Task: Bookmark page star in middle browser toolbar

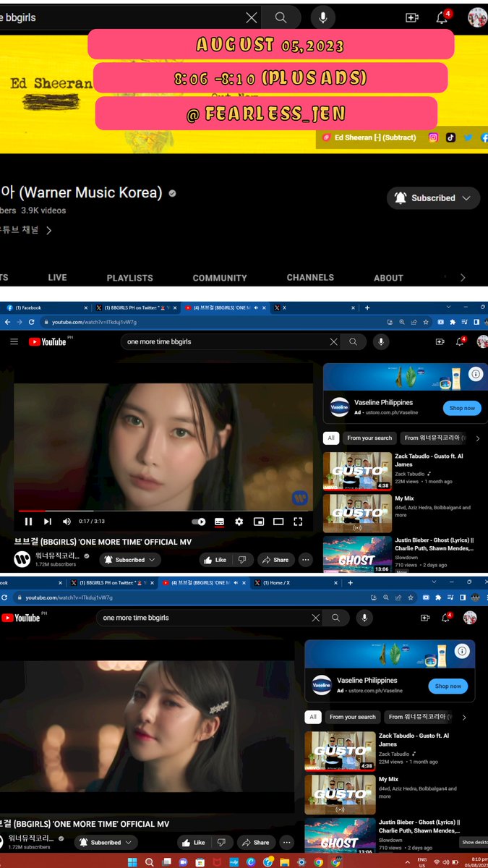Action: click(x=425, y=322)
